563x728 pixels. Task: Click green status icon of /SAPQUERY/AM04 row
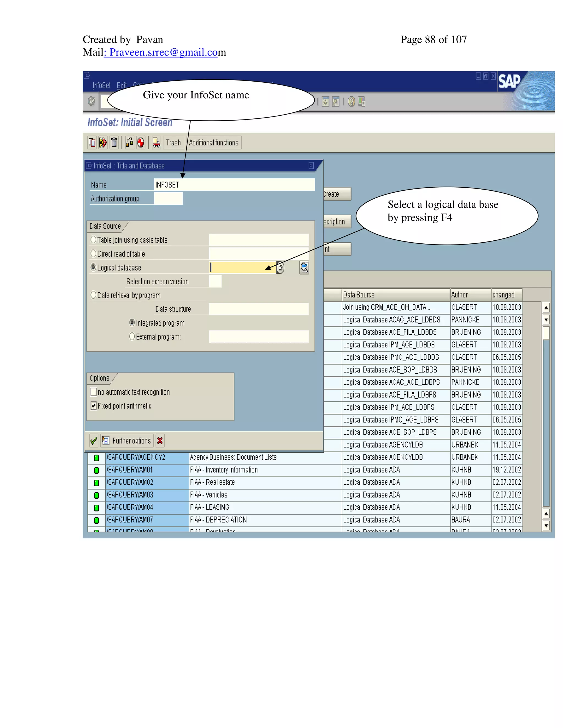pos(96,508)
